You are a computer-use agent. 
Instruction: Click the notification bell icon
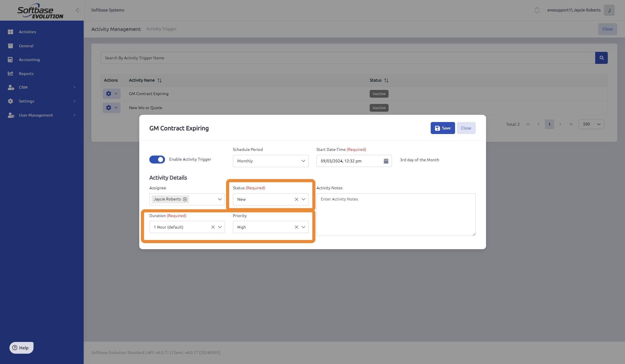point(537,10)
